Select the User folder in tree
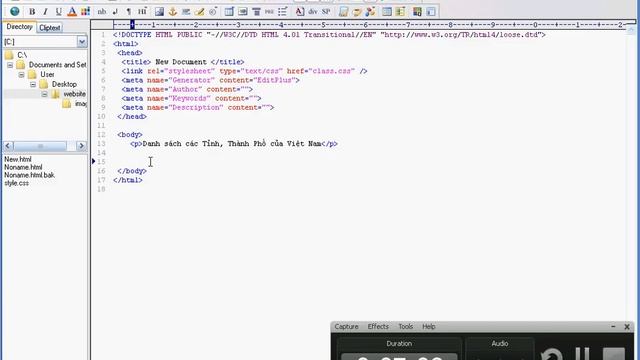 tap(47, 75)
